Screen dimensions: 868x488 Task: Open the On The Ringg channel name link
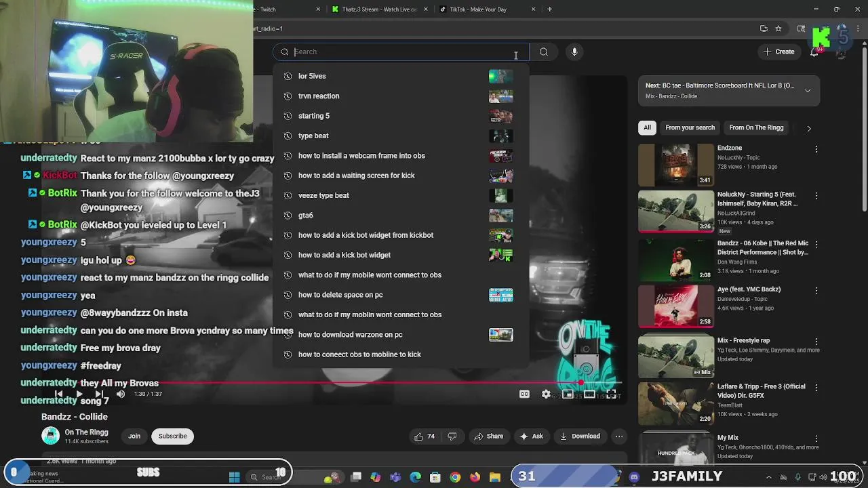[x=86, y=432]
